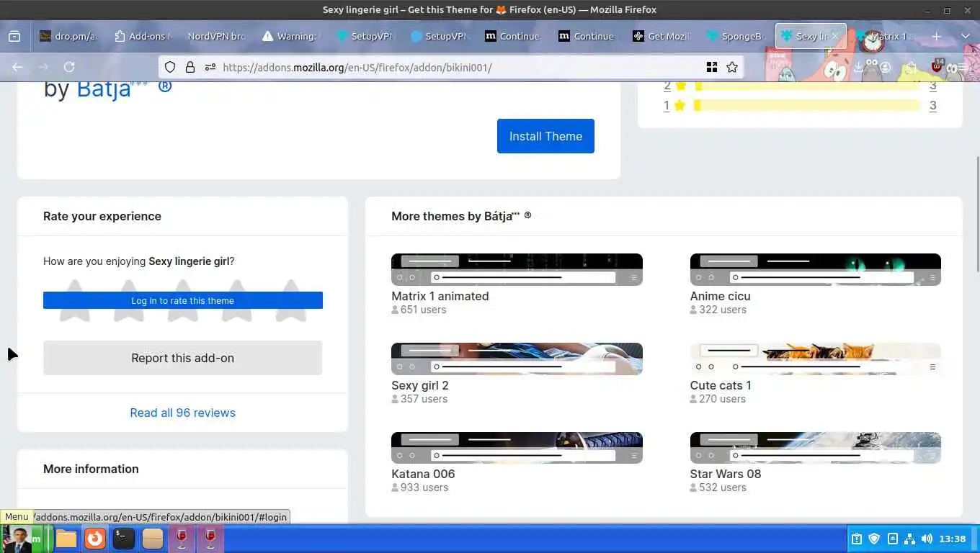The height and width of the screenshot is (553, 980).
Task: Switch to the Matrix 1 tab
Action: (x=885, y=36)
